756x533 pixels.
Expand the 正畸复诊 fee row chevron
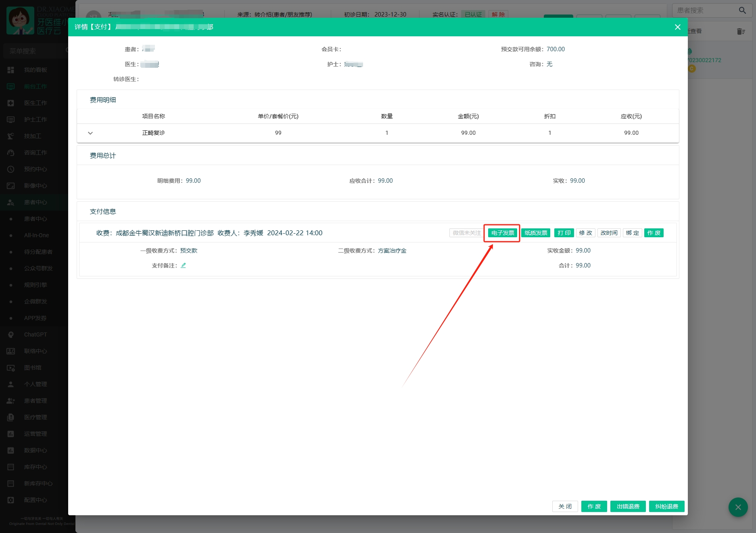click(90, 133)
